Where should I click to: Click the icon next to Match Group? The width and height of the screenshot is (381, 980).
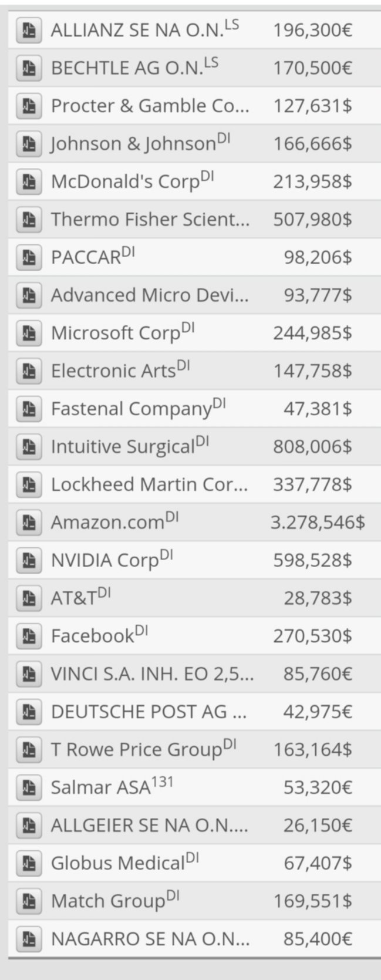(29, 901)
